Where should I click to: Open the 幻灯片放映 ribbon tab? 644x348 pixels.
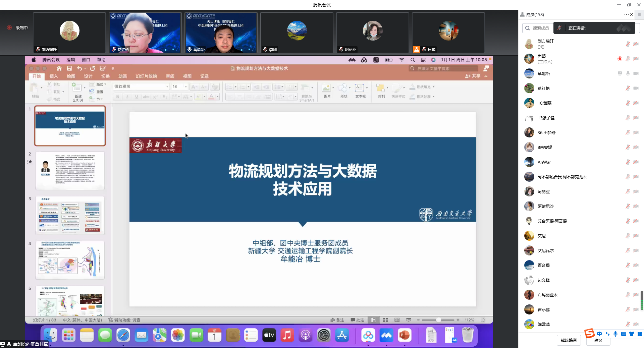click(x=146, y=76)
